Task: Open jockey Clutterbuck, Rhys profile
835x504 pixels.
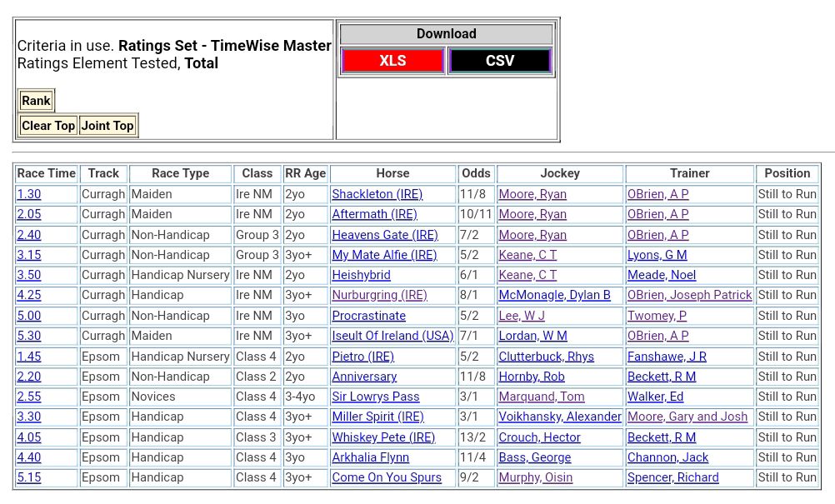Action: pos(546,357)
